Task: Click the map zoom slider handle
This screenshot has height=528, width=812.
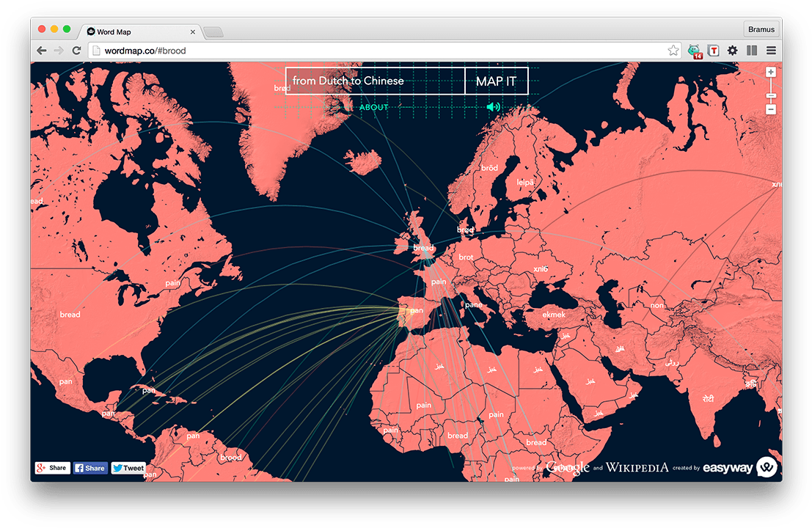Action: point(771,95)
